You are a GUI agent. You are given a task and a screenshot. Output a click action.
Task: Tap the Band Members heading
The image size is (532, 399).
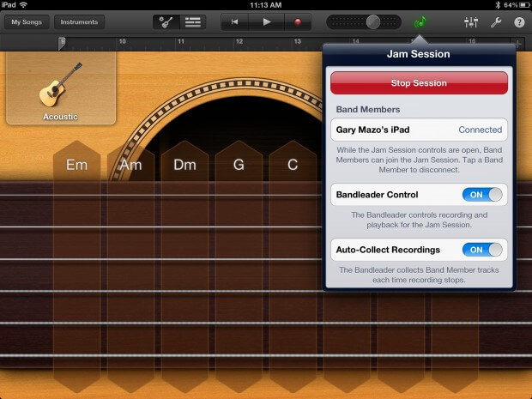click(x=368, y=109)
